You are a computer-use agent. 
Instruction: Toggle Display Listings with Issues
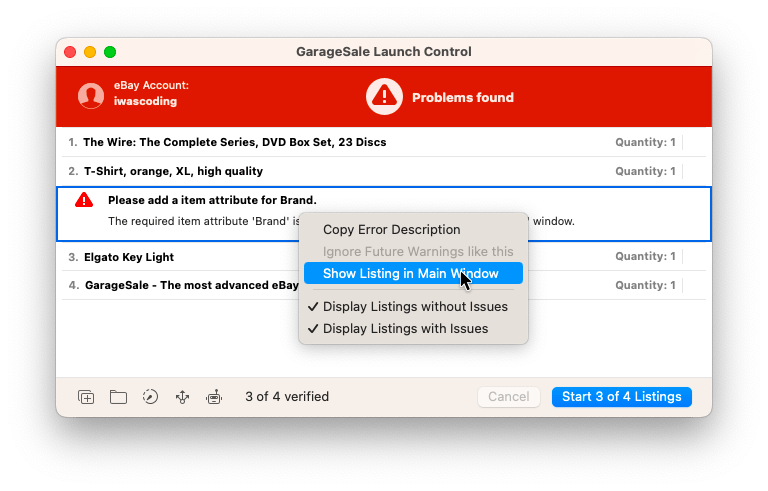coord(413,329)
